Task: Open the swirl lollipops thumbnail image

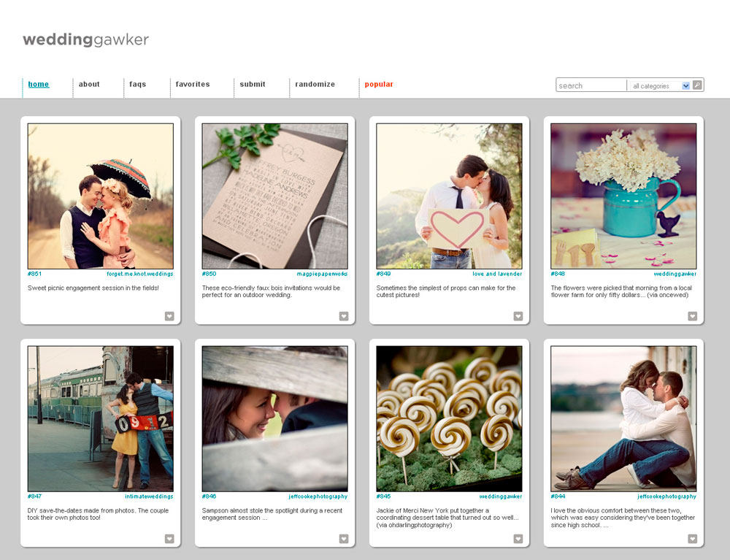Action: pyautogui.click(x=449, y=418)
